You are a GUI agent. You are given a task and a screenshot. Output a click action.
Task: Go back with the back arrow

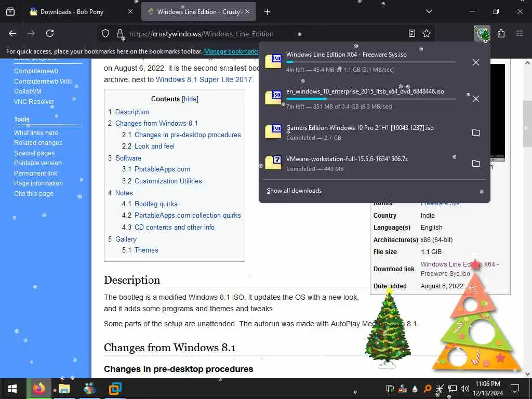12,33
